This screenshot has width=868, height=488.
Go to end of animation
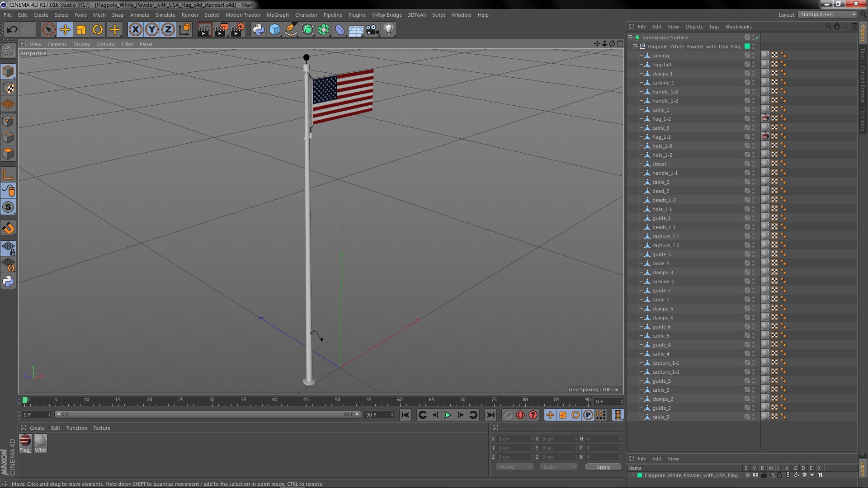click(x=491, y=415)
